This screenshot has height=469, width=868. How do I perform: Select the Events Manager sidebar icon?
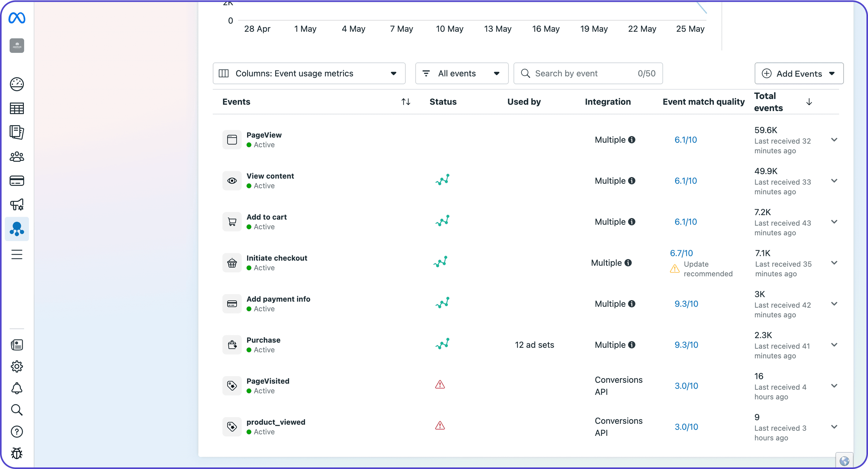(17, 229)
